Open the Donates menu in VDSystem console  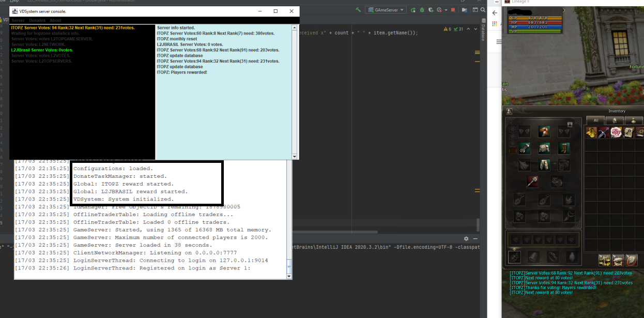pos(37,21)
